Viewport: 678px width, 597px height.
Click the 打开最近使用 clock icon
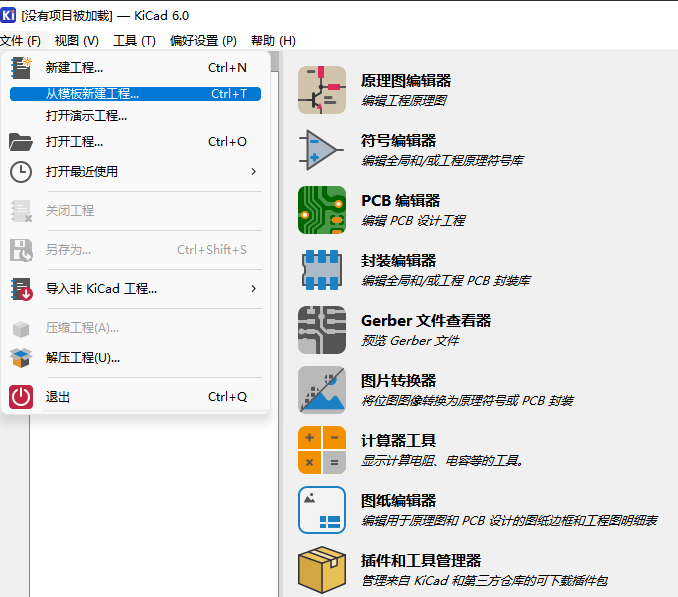tap(21, 172)
